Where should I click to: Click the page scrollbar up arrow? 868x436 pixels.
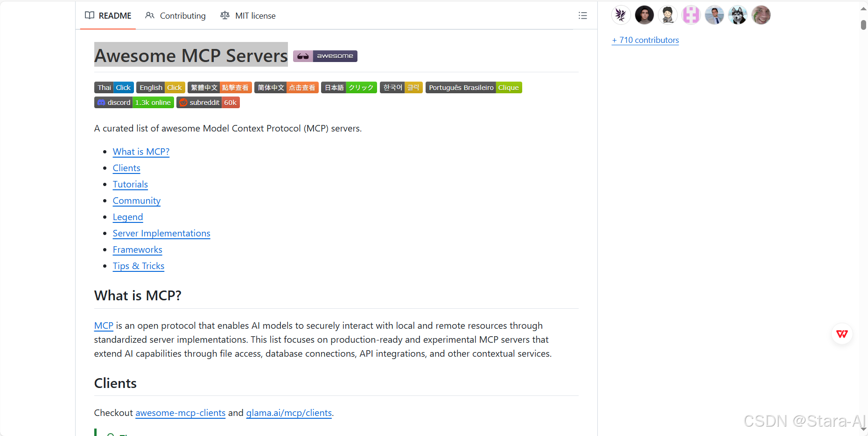[x=863, y=9]
